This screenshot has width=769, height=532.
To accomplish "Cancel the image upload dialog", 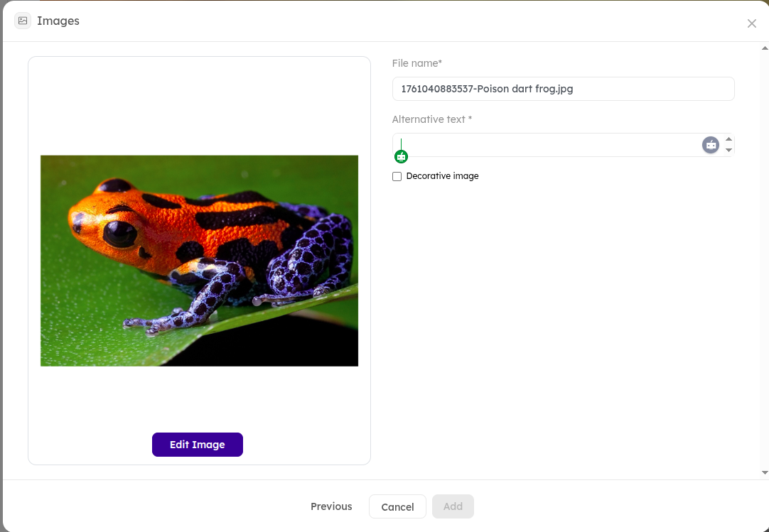I will 397,507.
